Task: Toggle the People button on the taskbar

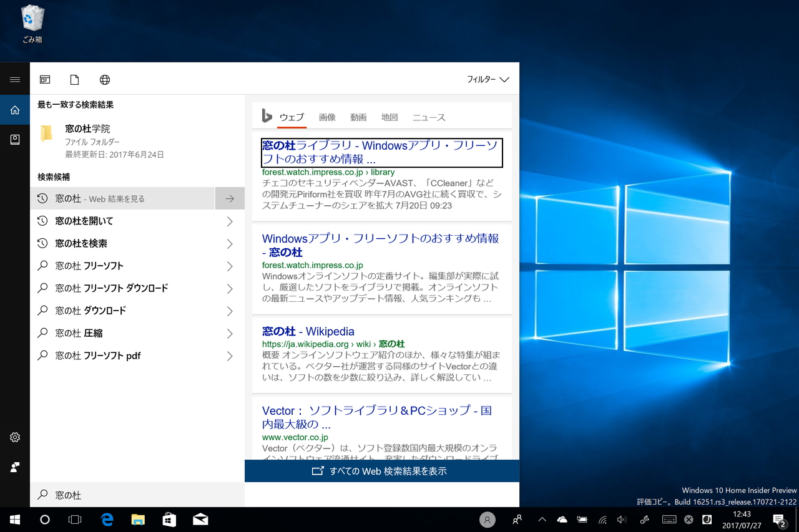Action: tap(517, 519)
